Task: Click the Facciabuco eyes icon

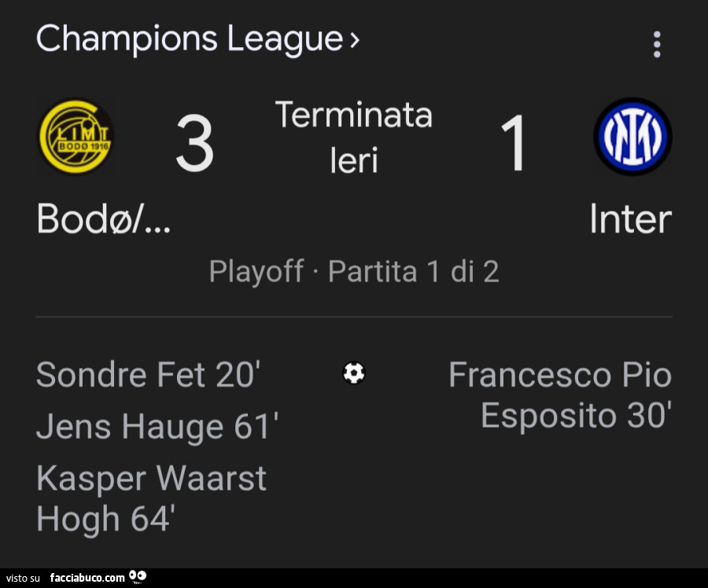Action: point(138,578)
